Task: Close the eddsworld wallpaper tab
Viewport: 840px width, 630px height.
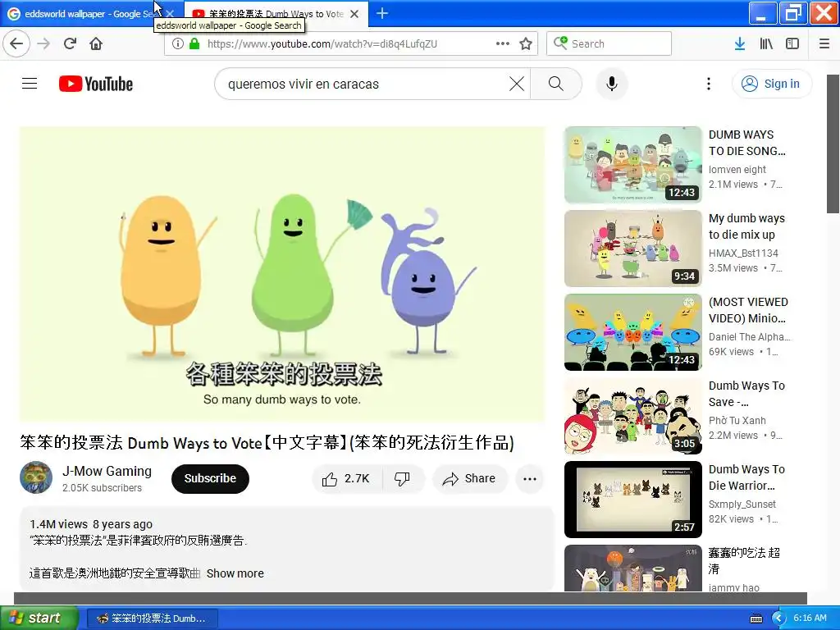Action: pyautogui.click(x=170, y=14)
